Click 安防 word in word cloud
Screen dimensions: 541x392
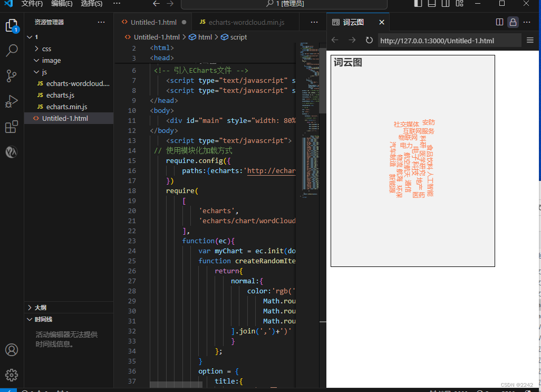tap(429, 122)
